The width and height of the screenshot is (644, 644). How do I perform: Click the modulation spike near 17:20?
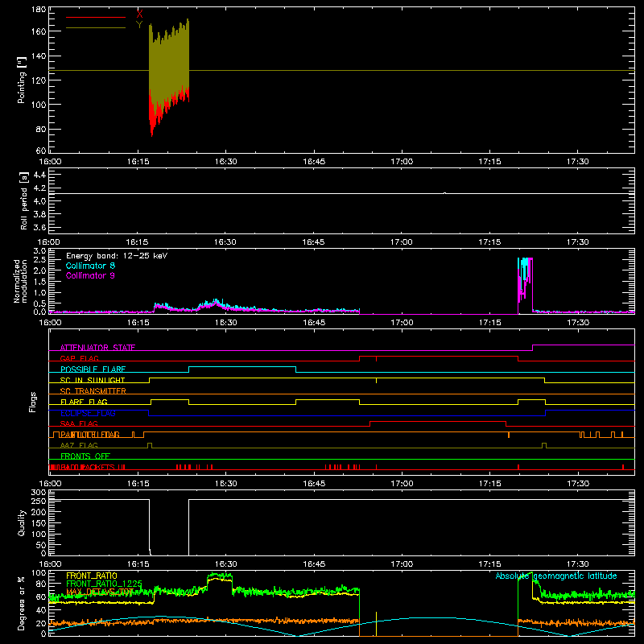[x=525, y=286]
